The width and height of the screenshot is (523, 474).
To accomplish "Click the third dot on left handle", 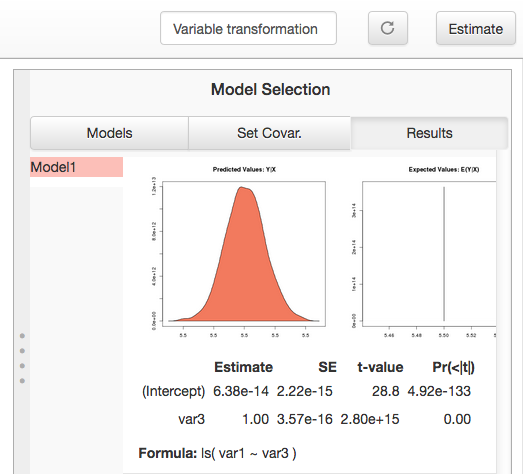I will point(22,366).
